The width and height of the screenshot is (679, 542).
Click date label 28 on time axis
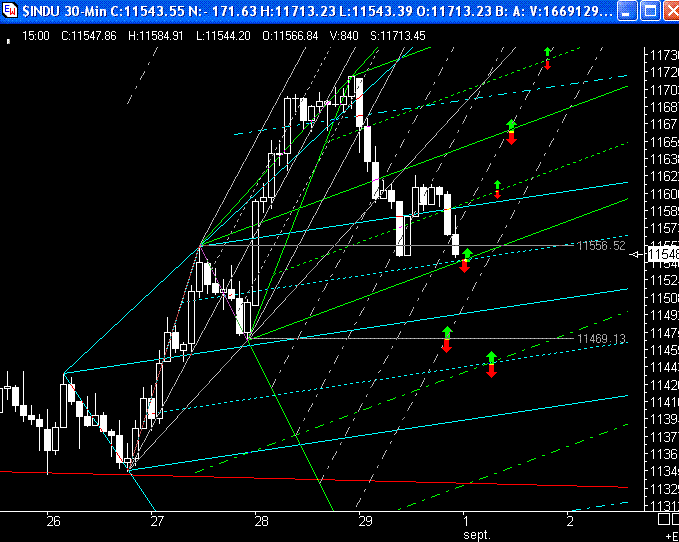[261, 521]
